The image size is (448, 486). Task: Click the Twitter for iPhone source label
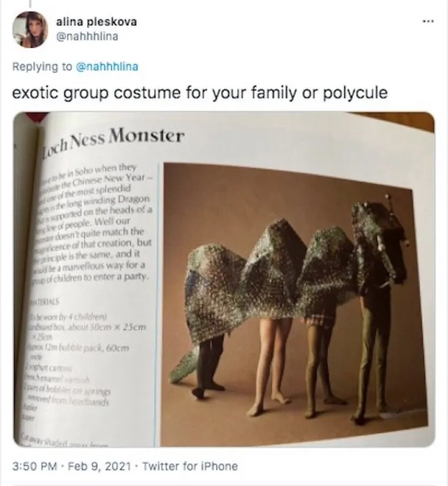[x=190, y=466]
